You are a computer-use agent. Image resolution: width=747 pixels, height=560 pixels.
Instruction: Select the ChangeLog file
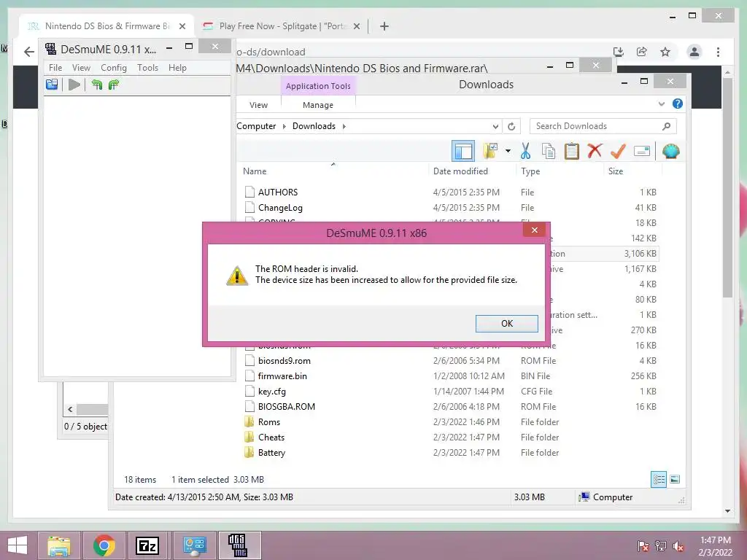tap(280, 208)
